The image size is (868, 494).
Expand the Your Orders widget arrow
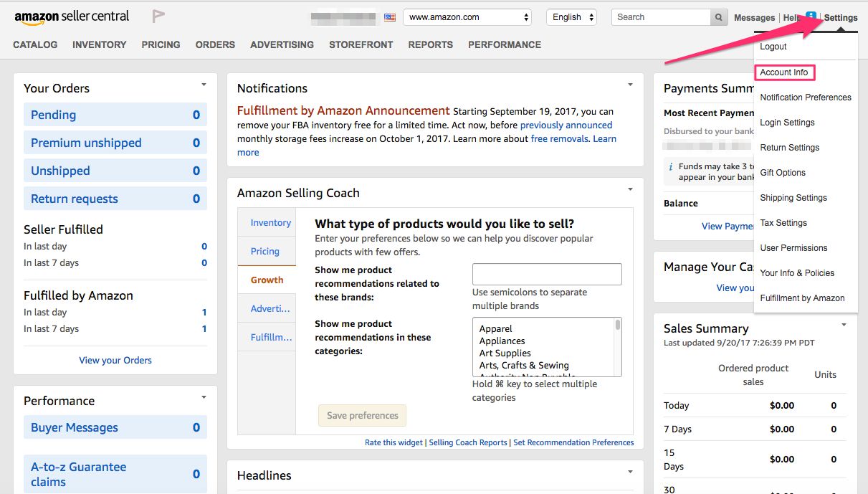point(204,85)
